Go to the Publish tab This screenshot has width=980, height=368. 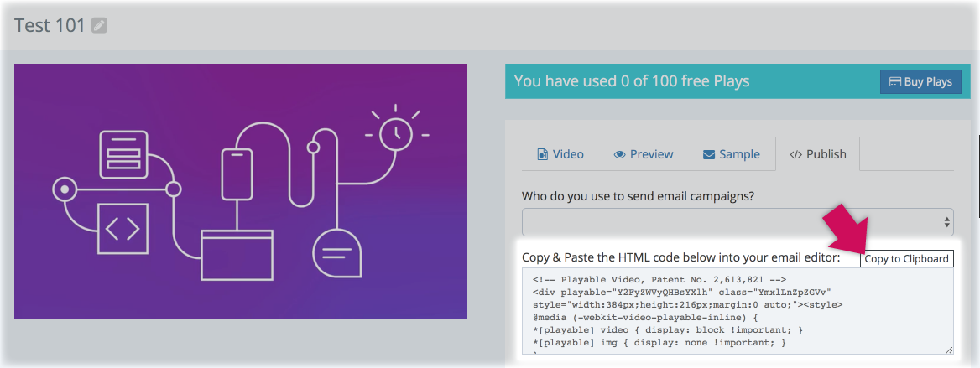point(817,154)
